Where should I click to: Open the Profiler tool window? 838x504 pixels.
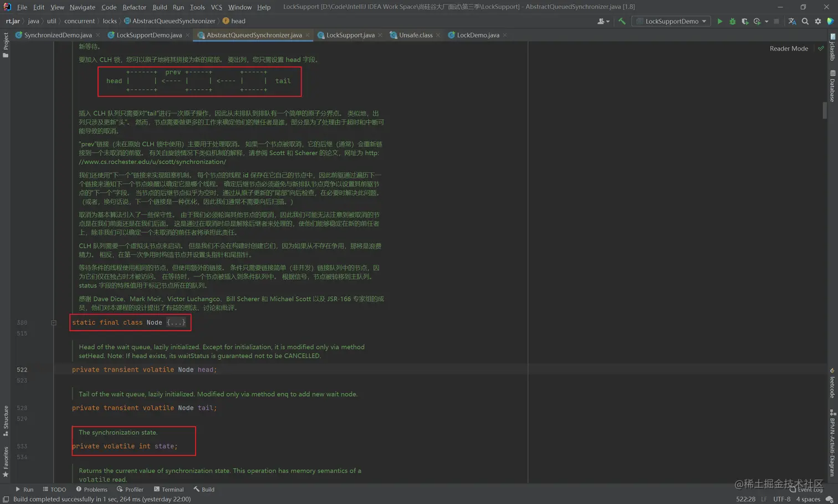(x=130, y=490)
